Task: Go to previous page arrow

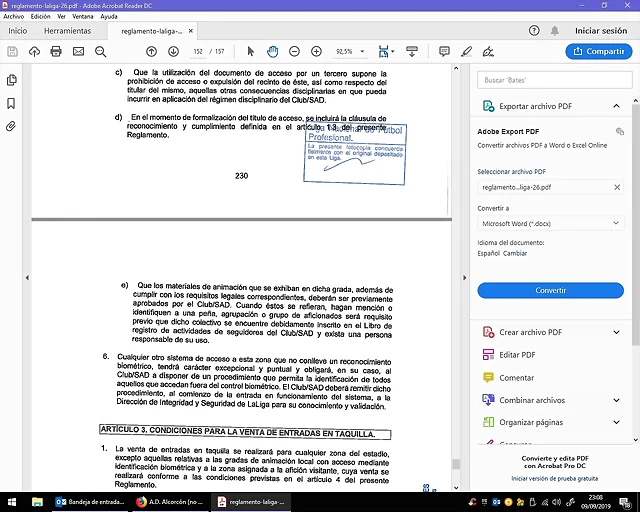Action: tap(151, 51)
